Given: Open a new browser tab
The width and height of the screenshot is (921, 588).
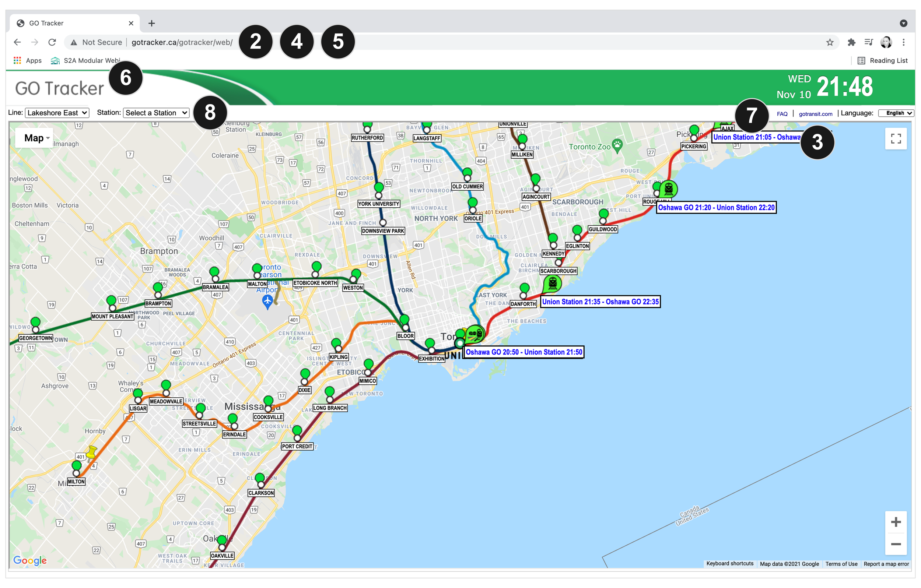Looking at the screenshot, I should click(x=152, y=23).
